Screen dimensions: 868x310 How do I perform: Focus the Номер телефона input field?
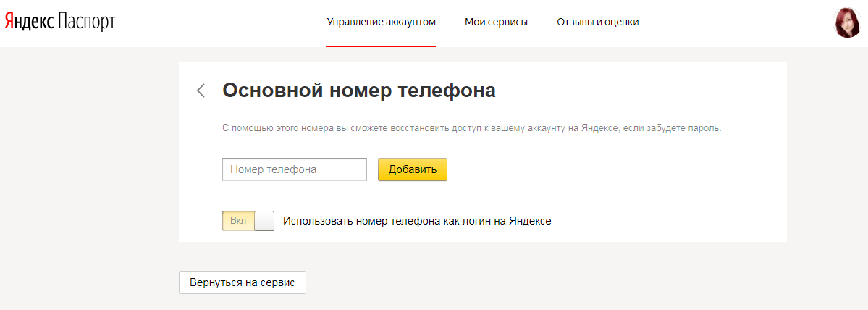click(295, 169)
